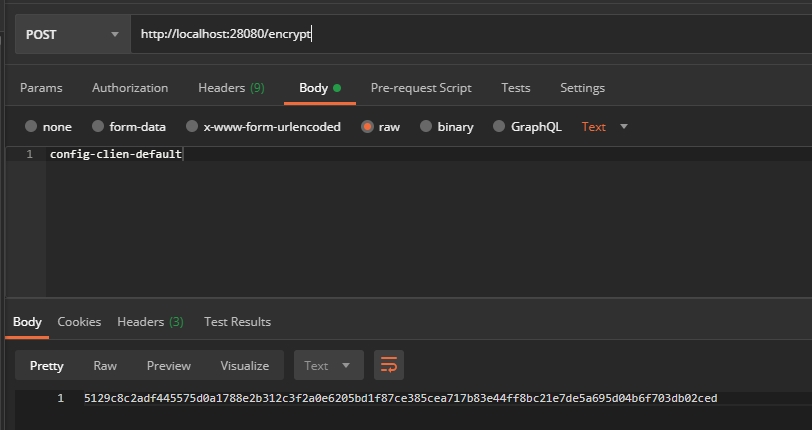Open the Tests tab

[515, 88]
